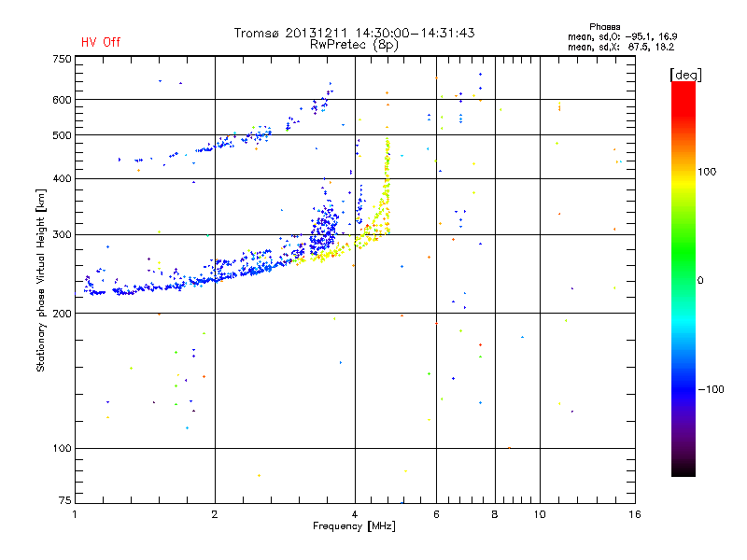Click the '[deg]' colorbar unit label
The image size is (747, 560).
[x=685, y=75]
